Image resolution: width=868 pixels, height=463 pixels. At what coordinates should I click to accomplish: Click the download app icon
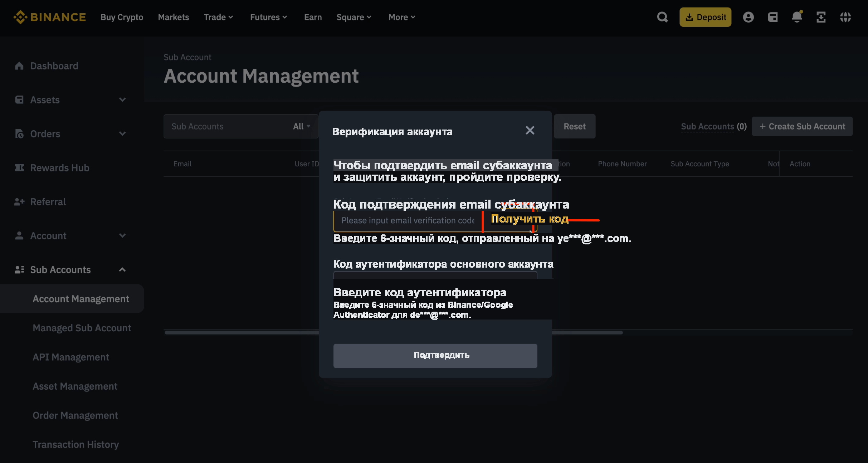coord(821,17)
